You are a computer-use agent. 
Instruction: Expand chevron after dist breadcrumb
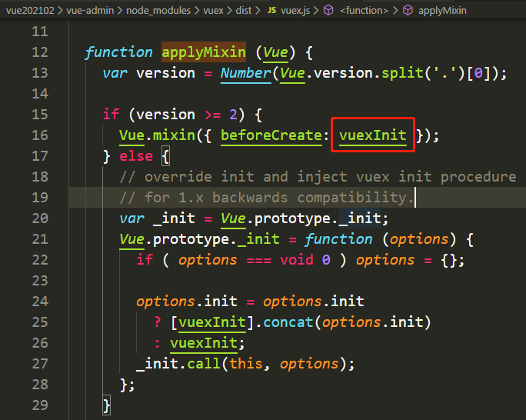tap(258, 11)
